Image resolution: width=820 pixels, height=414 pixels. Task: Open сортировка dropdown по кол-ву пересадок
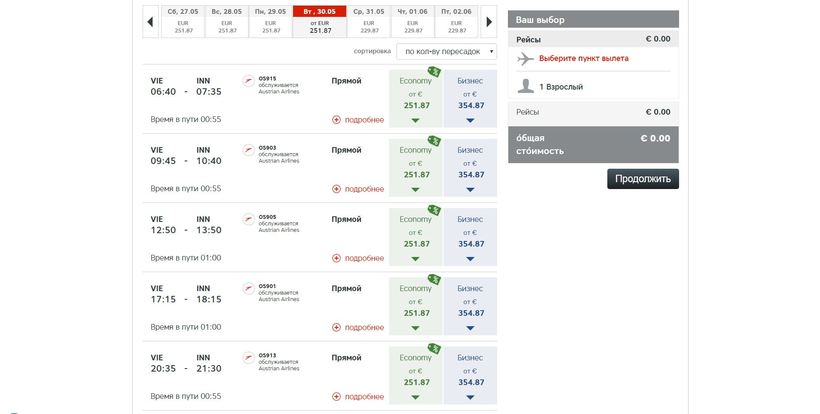point(446,50)
